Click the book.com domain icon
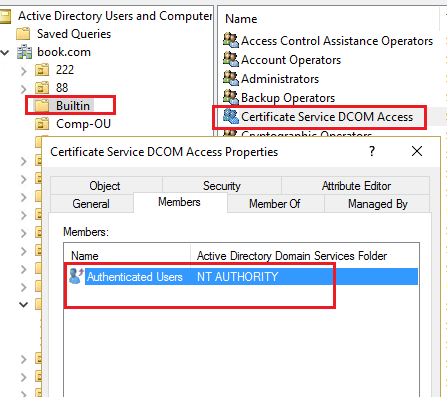Image resolution: width=447 pixels, height=397 pixels. 25,52
